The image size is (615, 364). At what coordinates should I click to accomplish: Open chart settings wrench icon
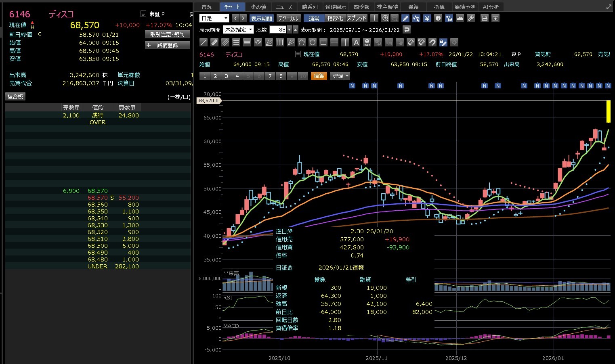pos(470,18)
